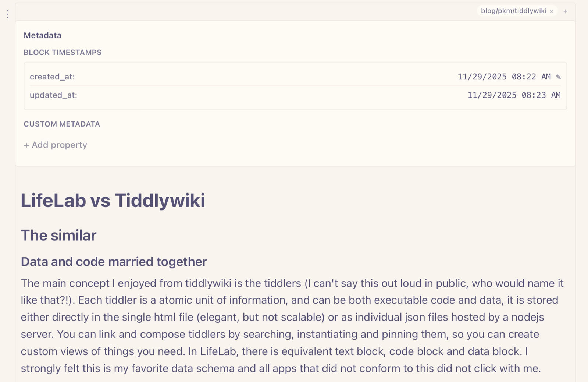The height and width of the screenshot is (382, 588).
Task: Click the plus icon to add tag
Action: [566, 11]
